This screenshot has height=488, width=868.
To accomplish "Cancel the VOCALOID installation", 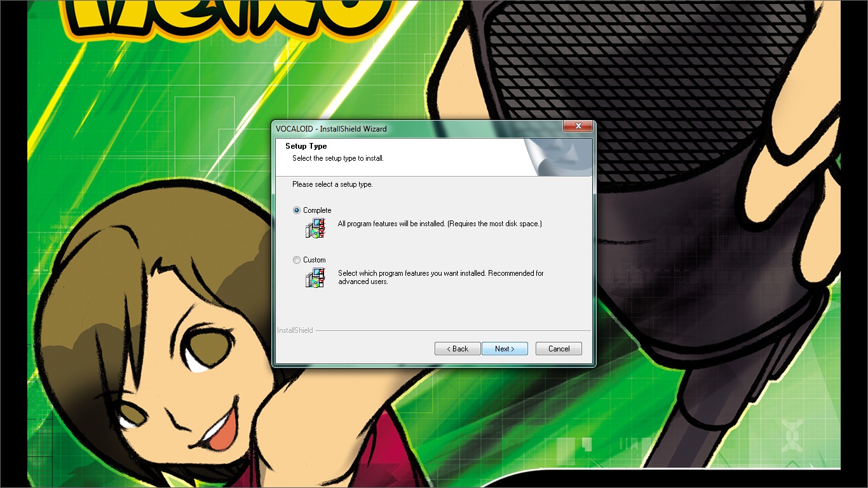I will point(559,349).
